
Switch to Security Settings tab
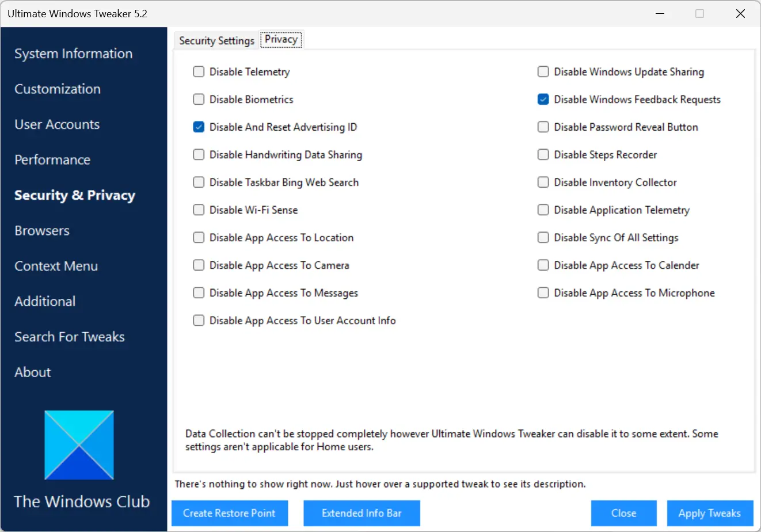pyautogui.click(x=216, y=41)
